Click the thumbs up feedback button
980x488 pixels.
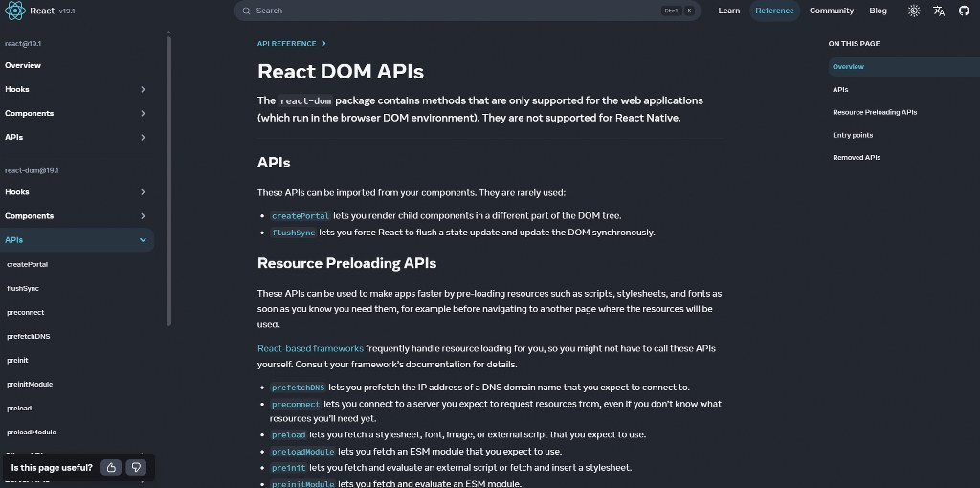coord(112,467)
